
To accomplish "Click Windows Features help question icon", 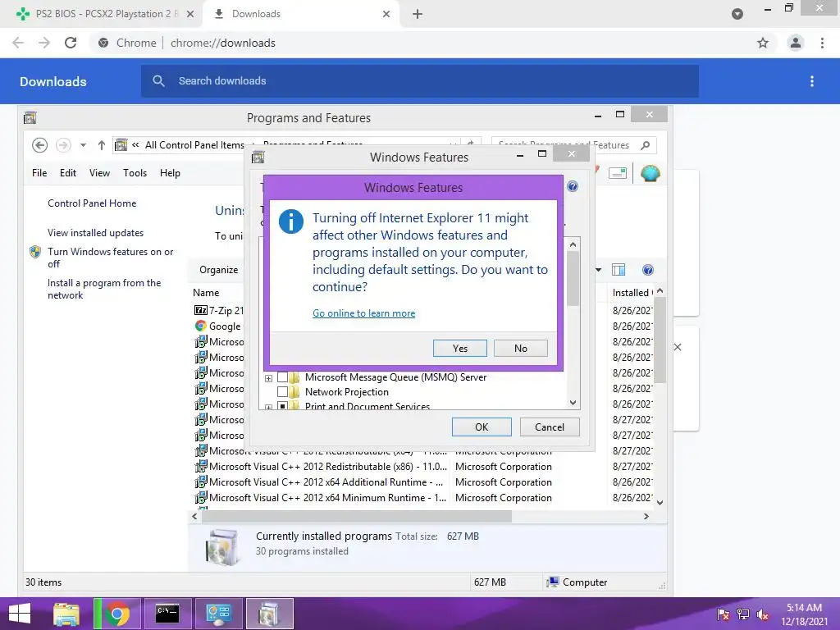I will [572, 186].
